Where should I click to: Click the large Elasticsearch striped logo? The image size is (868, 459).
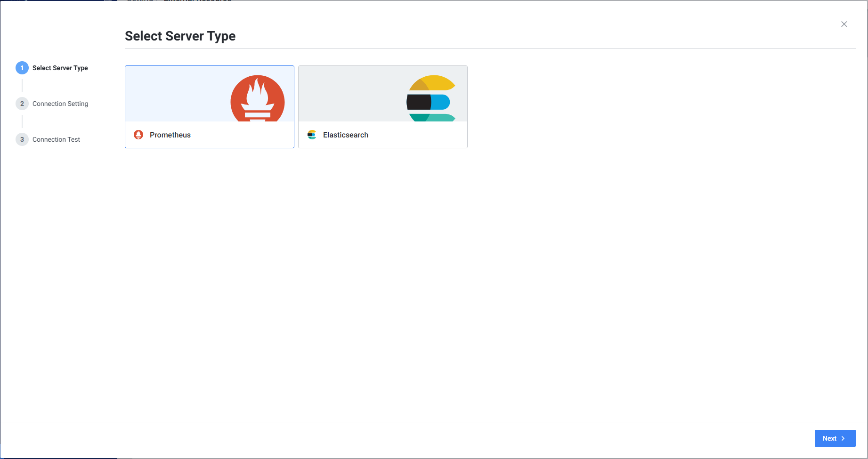coord(430,99)
